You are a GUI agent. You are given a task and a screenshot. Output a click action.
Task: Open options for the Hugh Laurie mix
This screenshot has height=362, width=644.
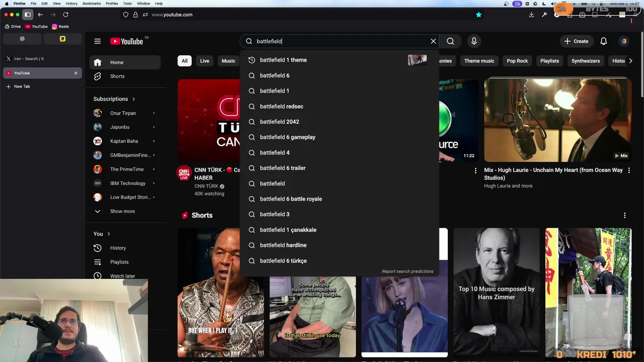click(x=628, y=171)
